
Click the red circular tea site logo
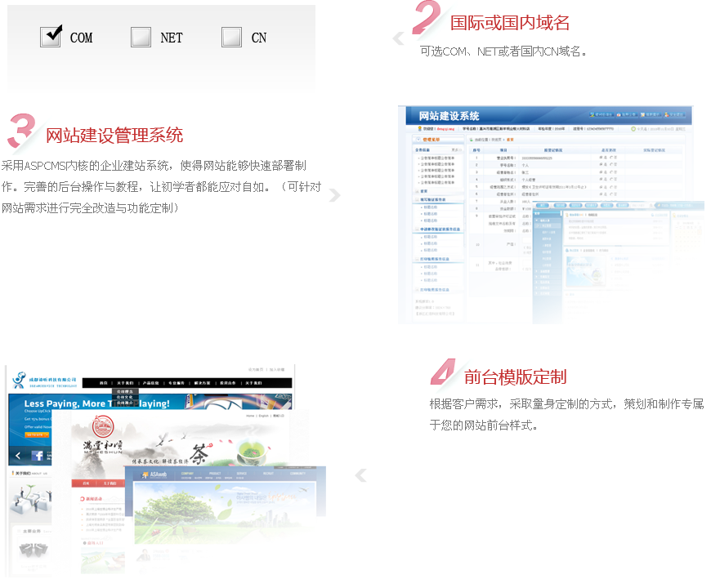104,424
